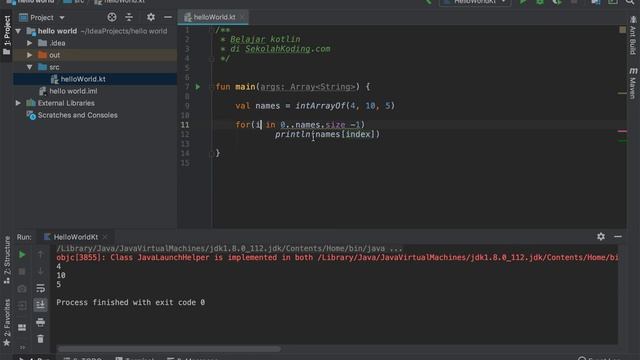Print the console output
The width and height of the screenshot is (640, 360).
pos(40,322)
